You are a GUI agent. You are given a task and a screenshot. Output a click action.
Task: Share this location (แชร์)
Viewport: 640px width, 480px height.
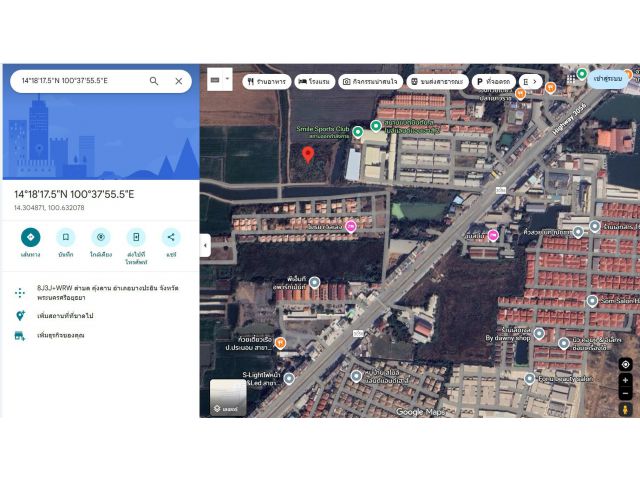pos(171,237)
